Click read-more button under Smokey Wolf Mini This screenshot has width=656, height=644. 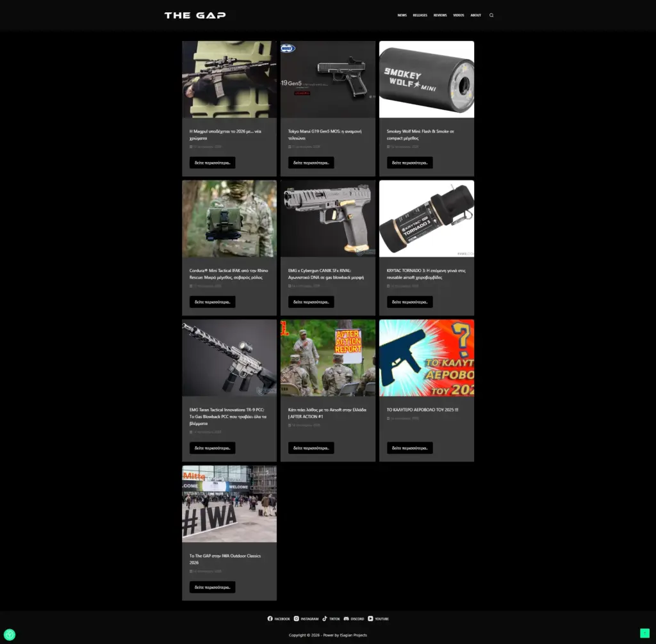[x=409, y=163]
